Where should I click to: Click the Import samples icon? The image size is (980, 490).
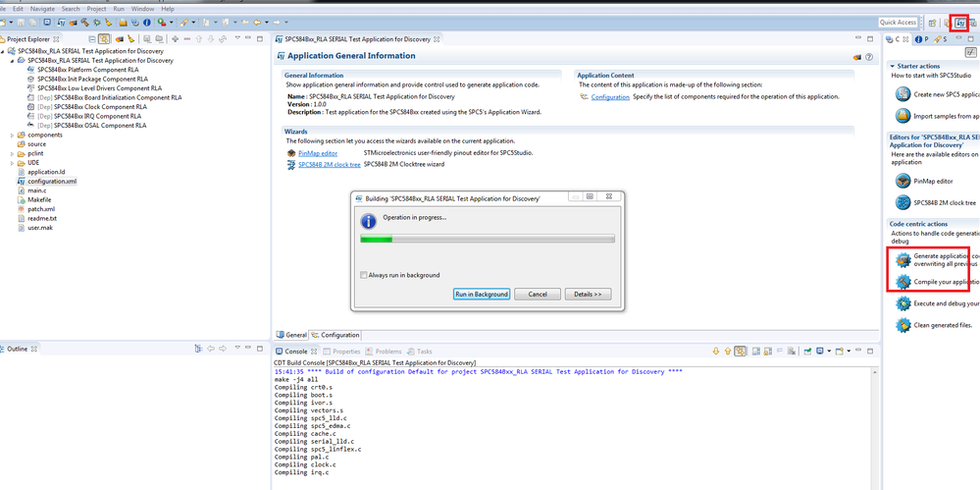pyautogui.click(x=903, y=116)
